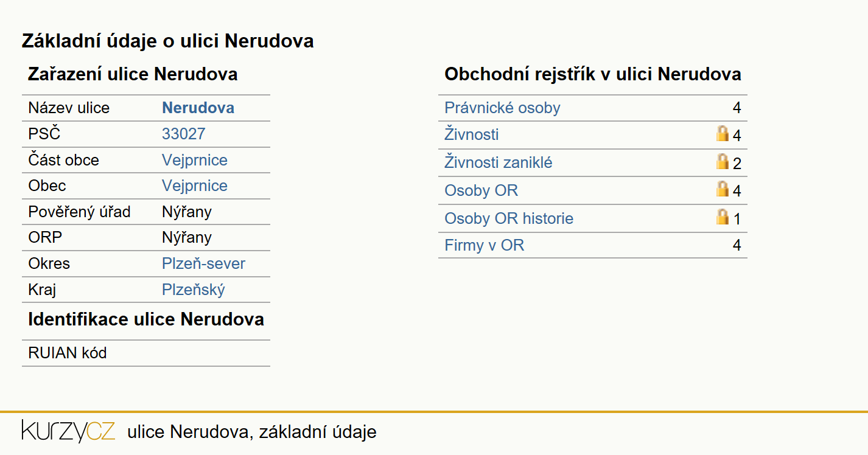This screenshot has width=868, height=455.
Task: Follow the bold Nerudova street name link
Action: (x=198, y=108)
